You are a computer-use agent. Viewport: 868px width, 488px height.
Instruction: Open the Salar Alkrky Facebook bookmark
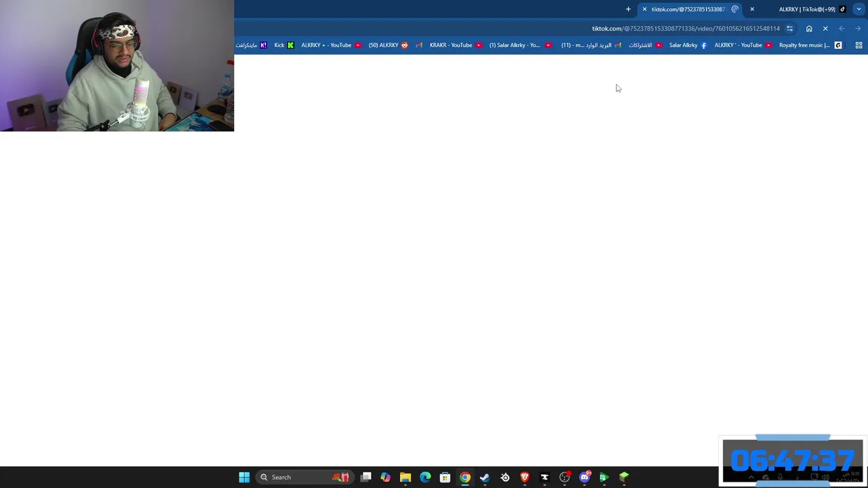click(688, 45)
